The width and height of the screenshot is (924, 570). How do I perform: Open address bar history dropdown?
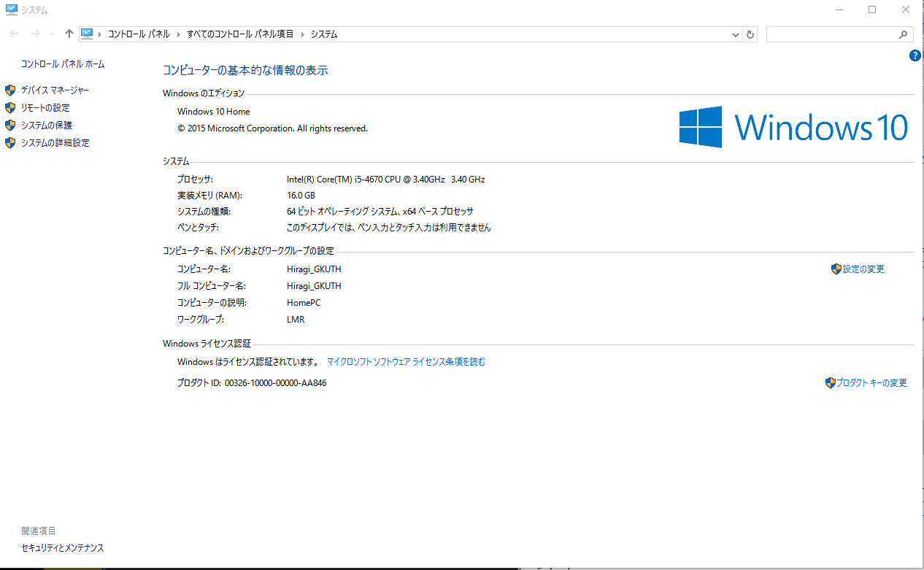point(736,34)
